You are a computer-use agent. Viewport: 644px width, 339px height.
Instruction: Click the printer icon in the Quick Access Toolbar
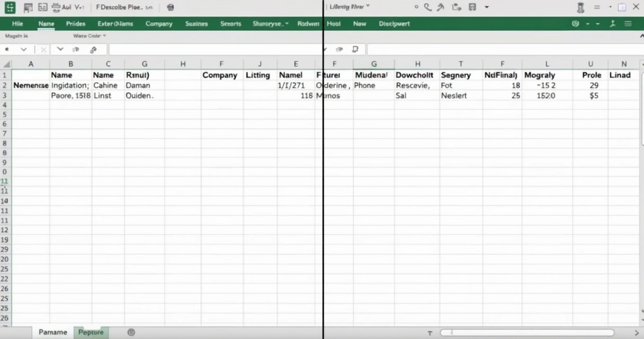click(x=57, y=7)
